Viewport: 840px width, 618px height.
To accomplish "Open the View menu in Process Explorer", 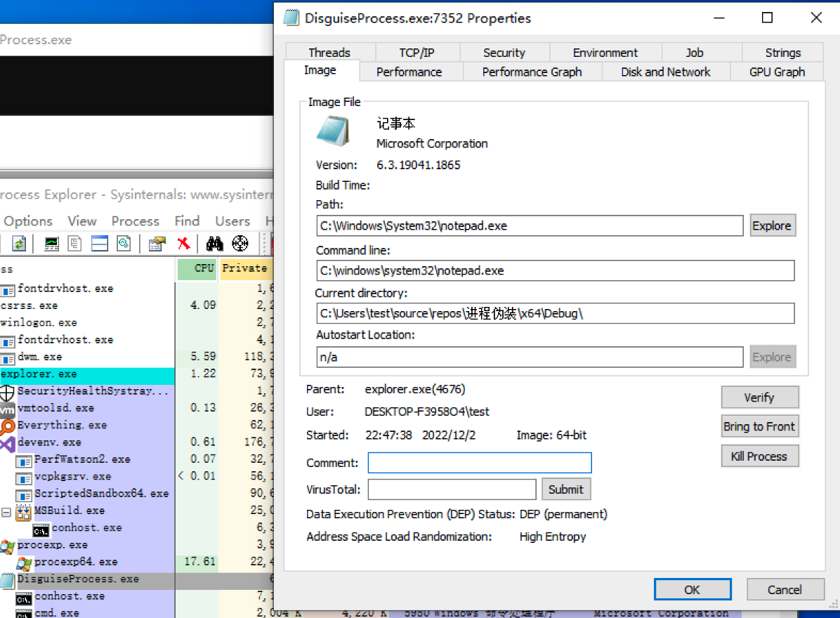I will [x=82, y=221].
